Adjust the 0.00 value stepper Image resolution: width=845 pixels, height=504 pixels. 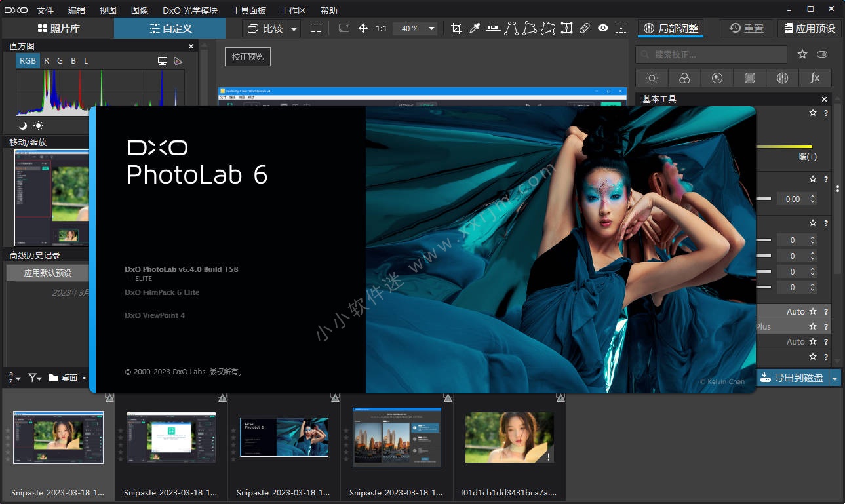point(813,199)
